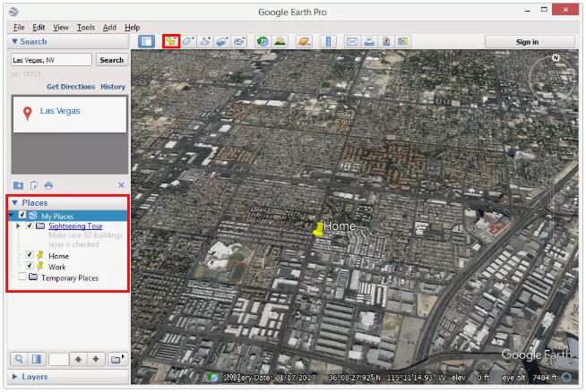The height and width of the screenshot is (392, 586).
Task: Open the Tools menu
Action: [x=86, y=27]
